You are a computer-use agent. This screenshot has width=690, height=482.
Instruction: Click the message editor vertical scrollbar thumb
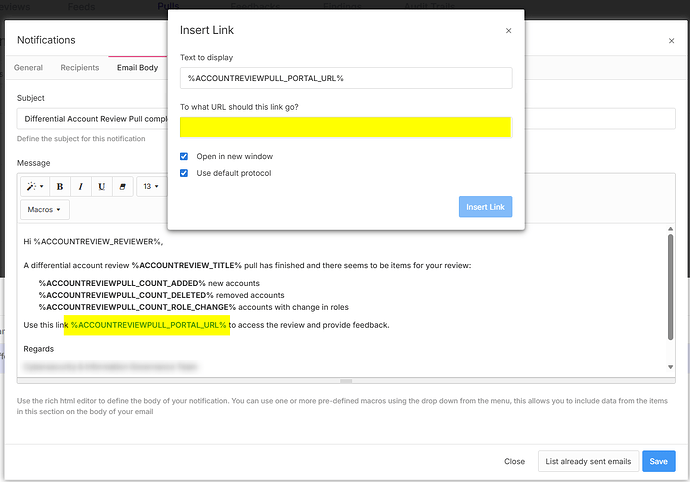coord(670,287)
